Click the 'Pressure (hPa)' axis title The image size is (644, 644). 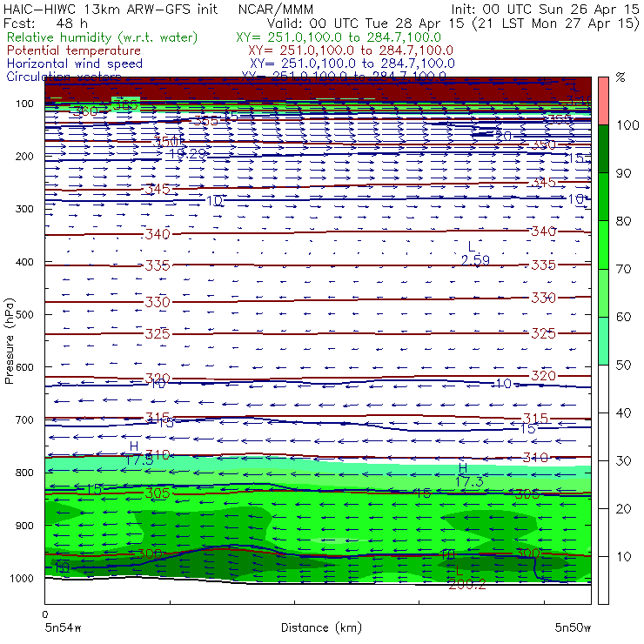click(9, 341)
